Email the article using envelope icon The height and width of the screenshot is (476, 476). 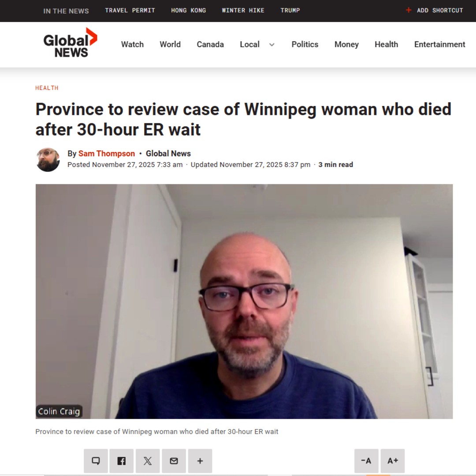coord(174,461)
